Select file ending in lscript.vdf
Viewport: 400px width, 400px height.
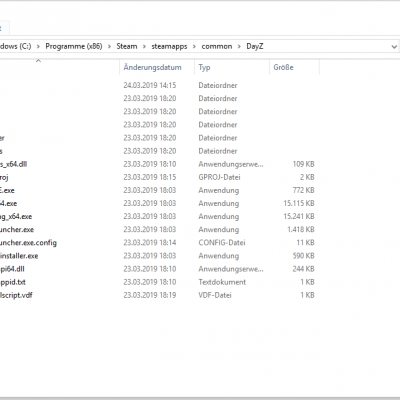(x=16, y=295)
